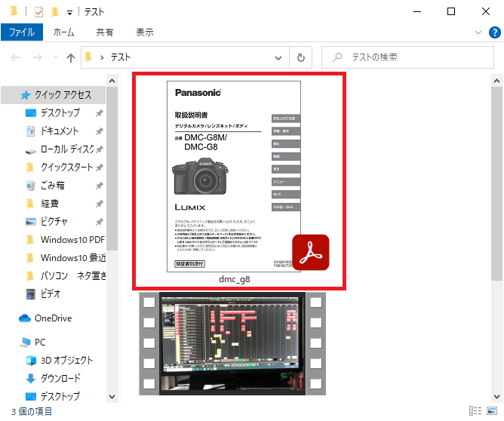
Task: Open ピクチャ in navigation pane
Action: tap(54, 222)
